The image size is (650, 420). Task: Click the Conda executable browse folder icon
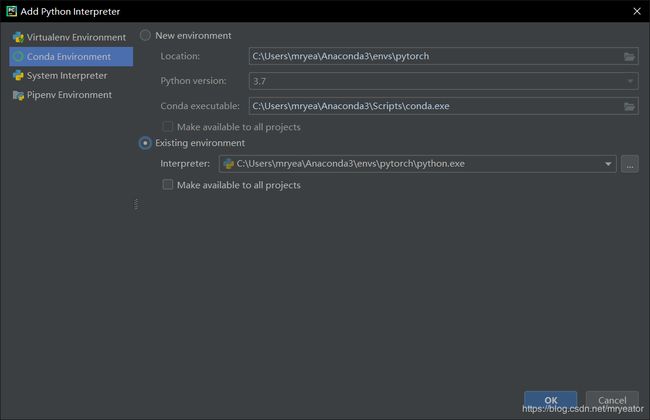pyautogui.click(x=629, y=107)
